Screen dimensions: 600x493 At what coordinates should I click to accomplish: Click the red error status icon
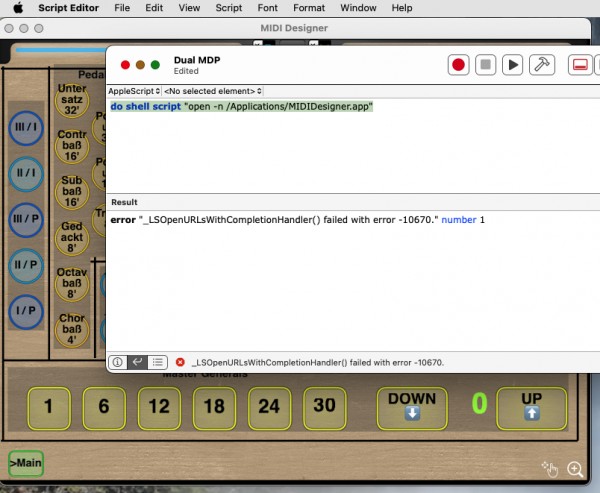pyautogui.click(x=180, y=362)
